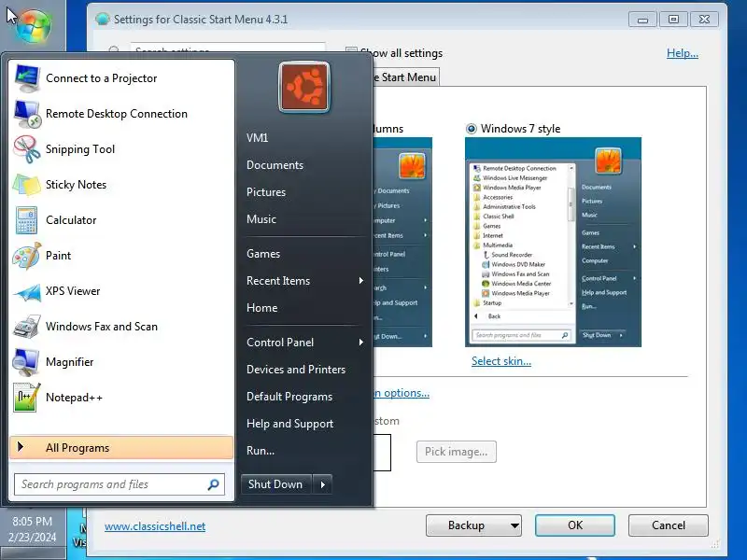Close the settings window
747x560 pixels.
pos(704,20)
